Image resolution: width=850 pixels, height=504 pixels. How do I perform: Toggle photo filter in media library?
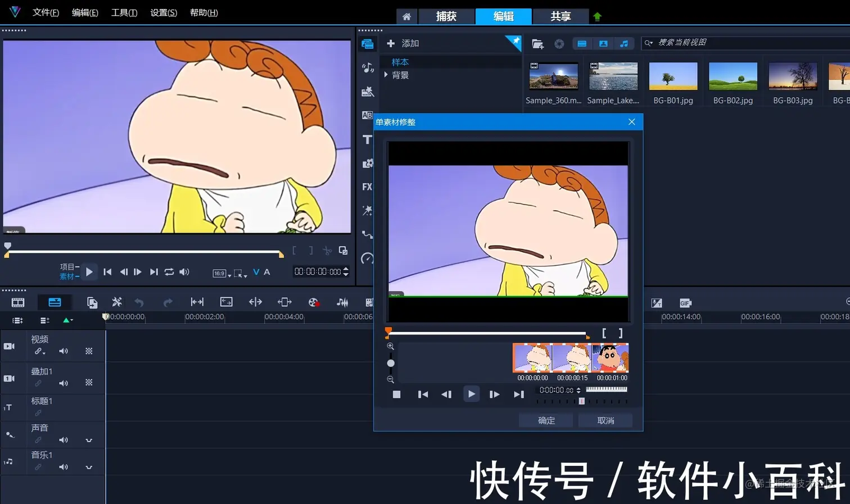point(603,43)
